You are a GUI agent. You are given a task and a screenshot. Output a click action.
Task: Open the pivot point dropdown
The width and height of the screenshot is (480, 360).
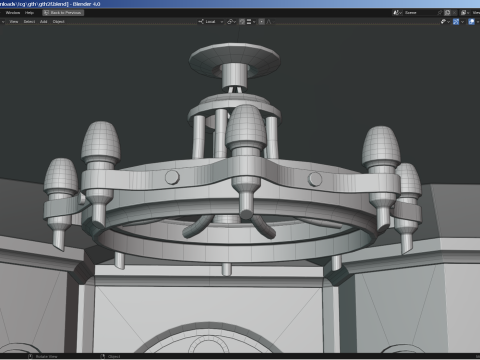(x=231, y=22)
